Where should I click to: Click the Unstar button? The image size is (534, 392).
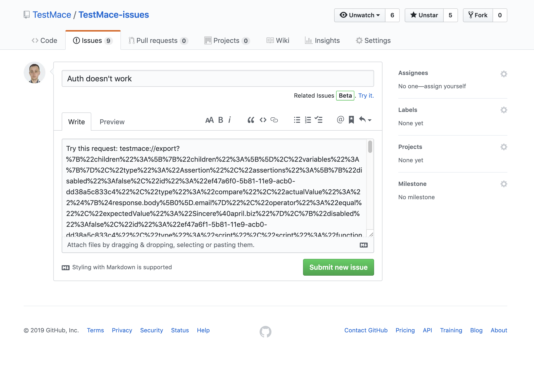click(424, 15)
